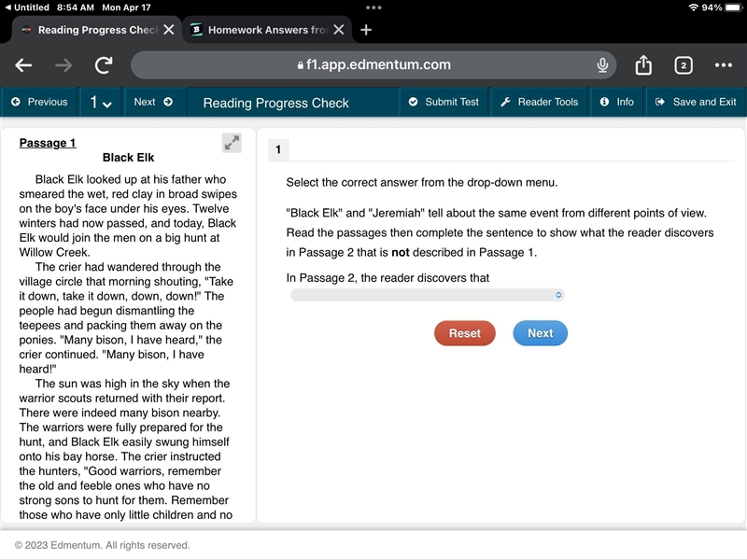Close the Reading Progress Check tab
This screenshot has height=560, width=747.
(x=169, y=30)
